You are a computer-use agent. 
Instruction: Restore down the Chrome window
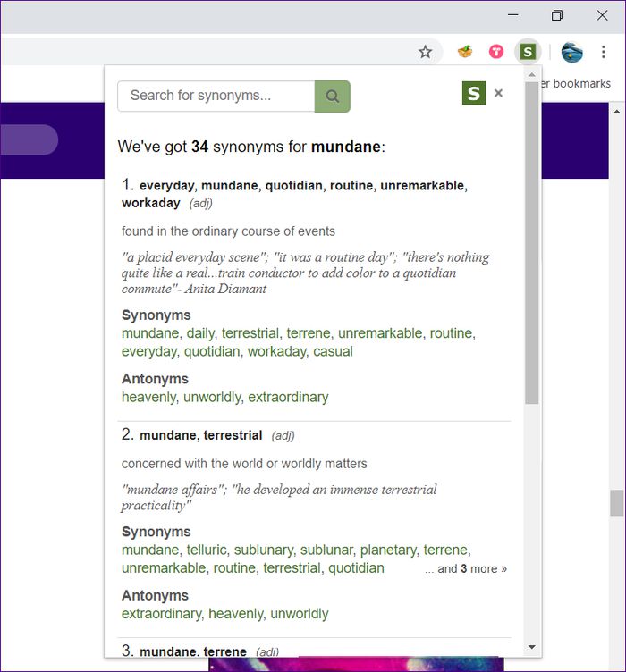(557, 15)
